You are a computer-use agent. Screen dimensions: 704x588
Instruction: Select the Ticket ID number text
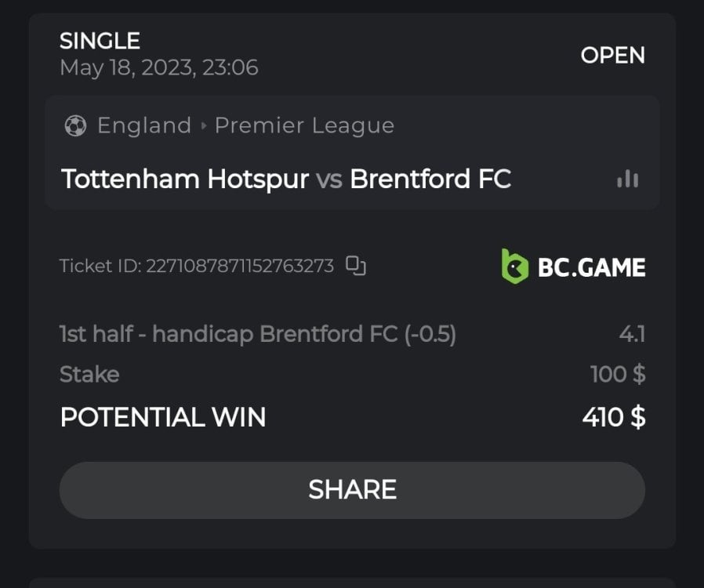pyautogui.click(x=240, y=267)
